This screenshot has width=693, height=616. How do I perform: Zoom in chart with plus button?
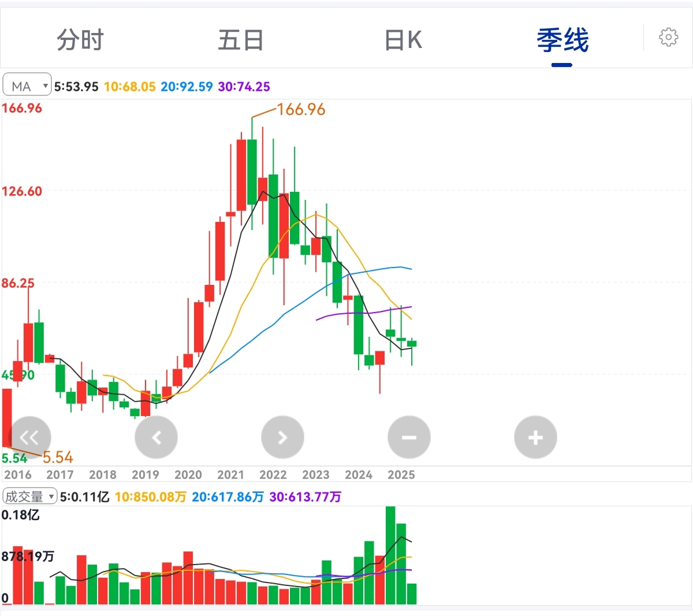point(535,437)
